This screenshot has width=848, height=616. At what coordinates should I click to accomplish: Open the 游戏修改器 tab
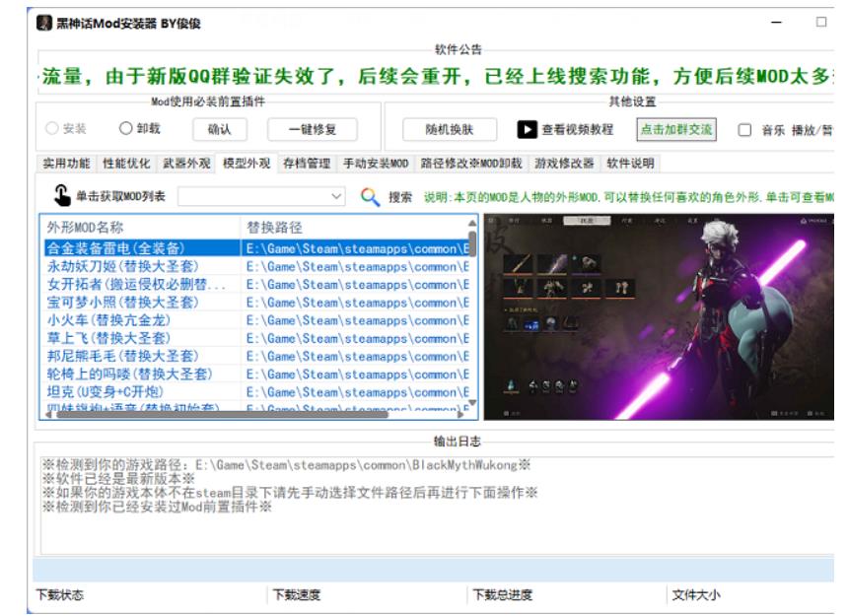pos(564,164)
